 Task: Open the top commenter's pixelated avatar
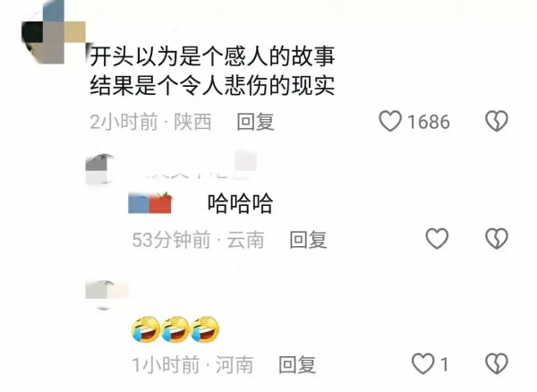(x=53, y=32)
